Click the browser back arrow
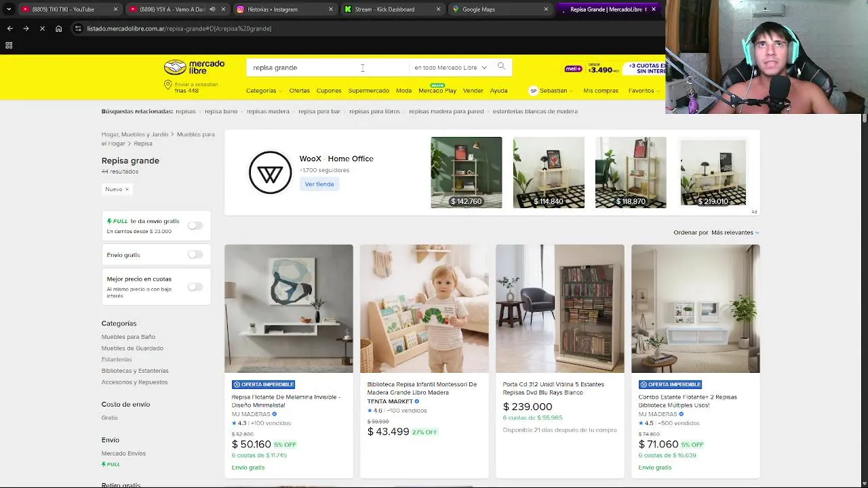 pos(9,28)
